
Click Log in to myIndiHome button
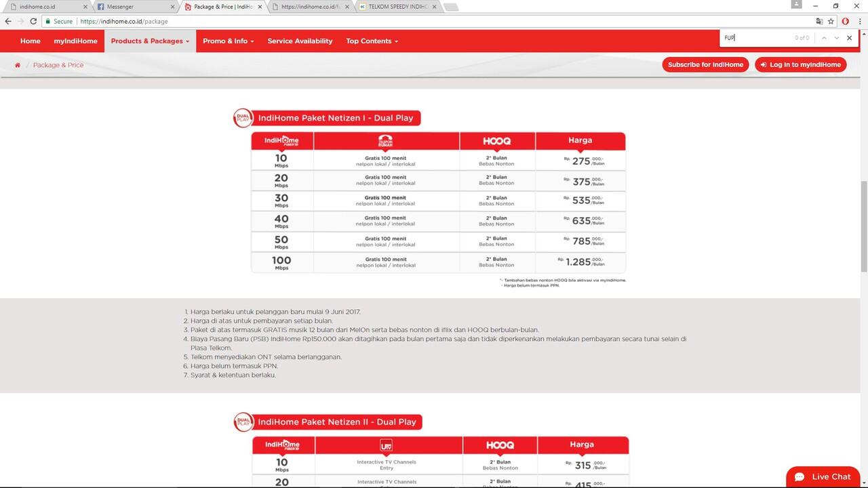800,64
